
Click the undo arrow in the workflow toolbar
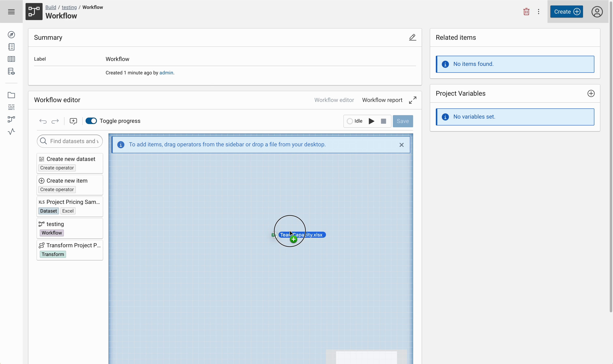43,121
